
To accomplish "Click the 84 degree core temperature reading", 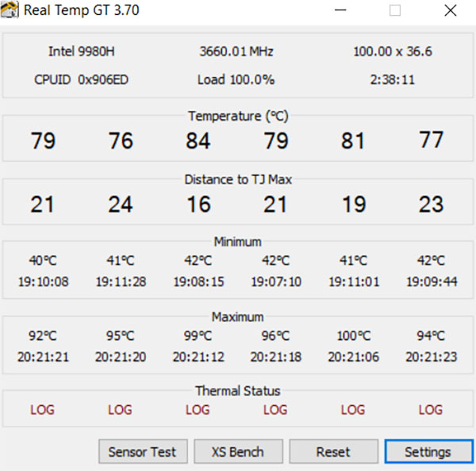I will click(198, 141).
